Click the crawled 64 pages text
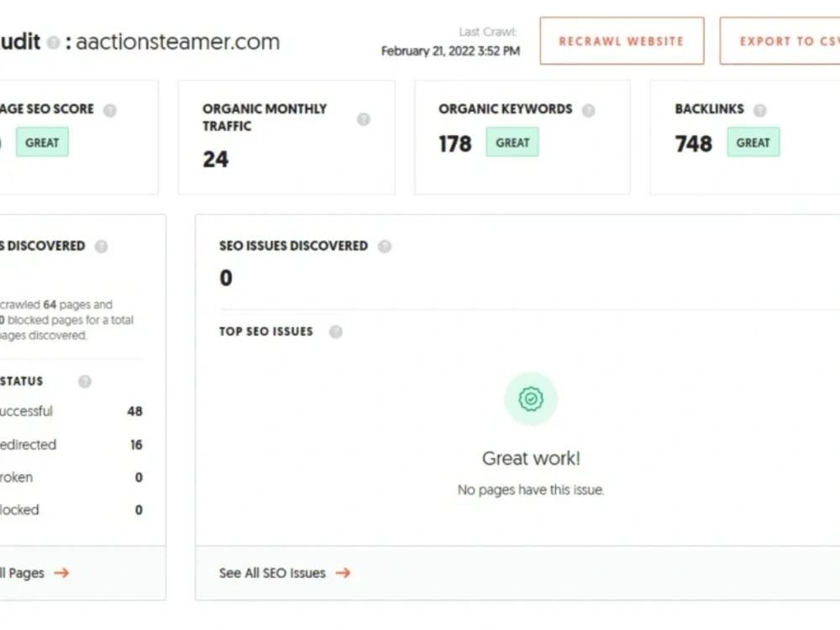The height and width of the screenshot is (630, 840). click(x=56, y=305)
